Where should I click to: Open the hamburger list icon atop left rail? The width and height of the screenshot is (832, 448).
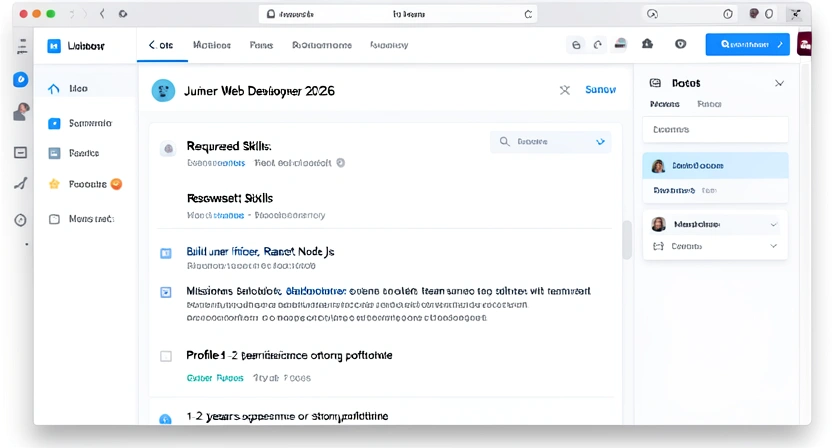[x=22, y=46]
